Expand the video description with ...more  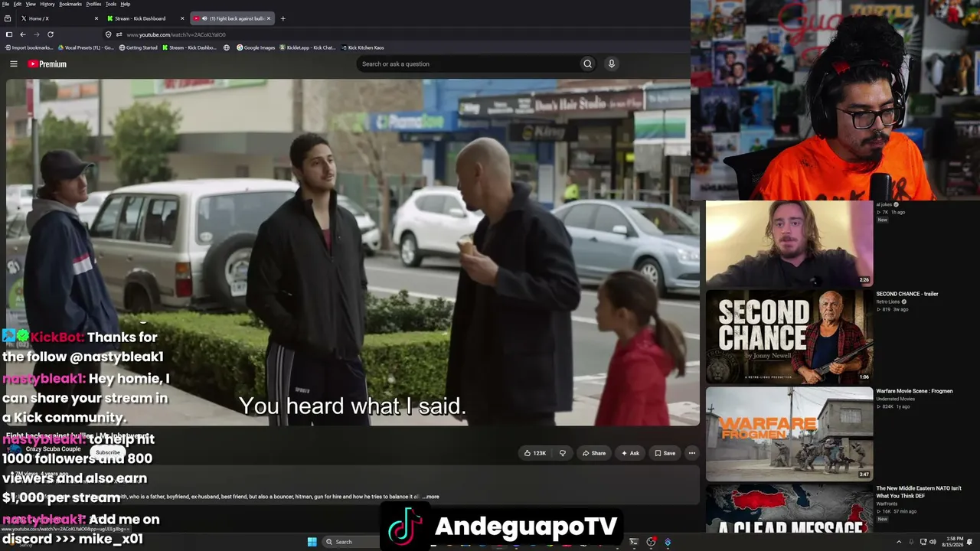coord(431,497)
